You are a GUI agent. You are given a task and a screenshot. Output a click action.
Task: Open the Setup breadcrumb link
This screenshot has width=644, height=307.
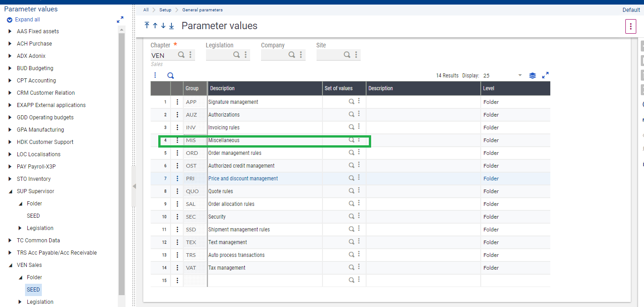coord(165,10)
